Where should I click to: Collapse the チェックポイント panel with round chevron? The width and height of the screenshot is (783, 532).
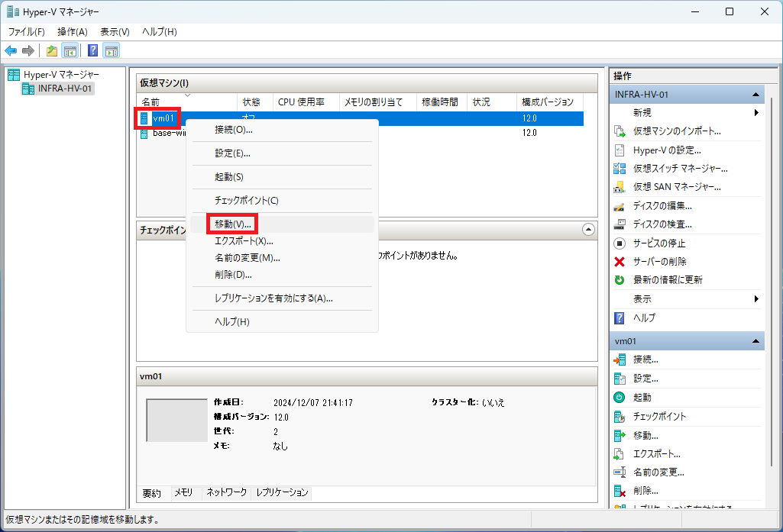(588, 230)
